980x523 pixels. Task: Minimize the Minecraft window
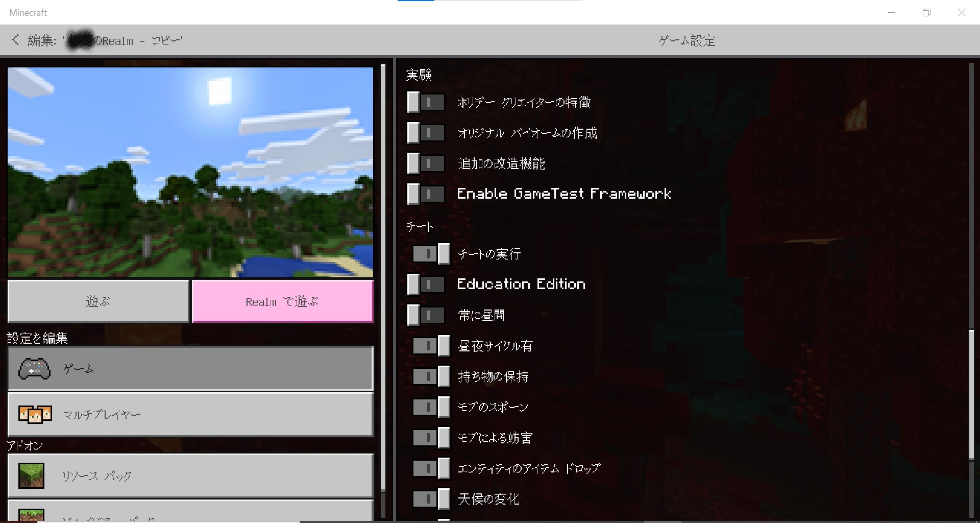click(x=891, y=13)
